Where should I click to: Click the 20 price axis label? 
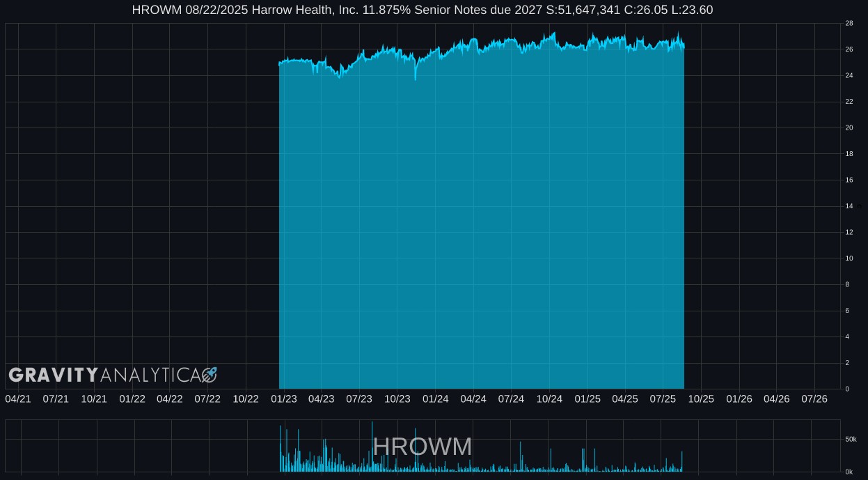849,127
